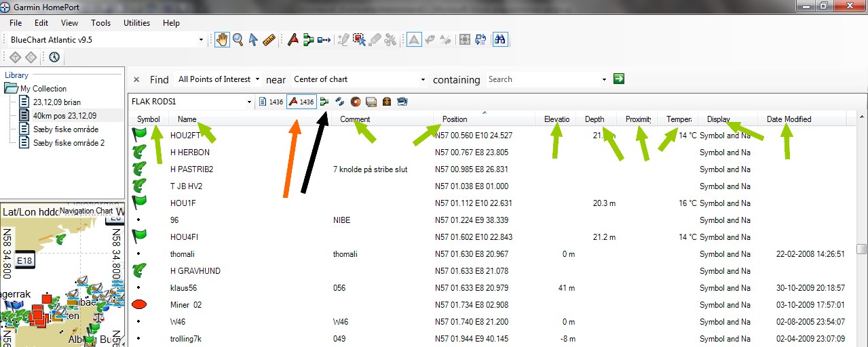This screenshot has height=347, width=868.
Task: Toggle the waypoints 1436 flag filter
Action: click(301, 102)
